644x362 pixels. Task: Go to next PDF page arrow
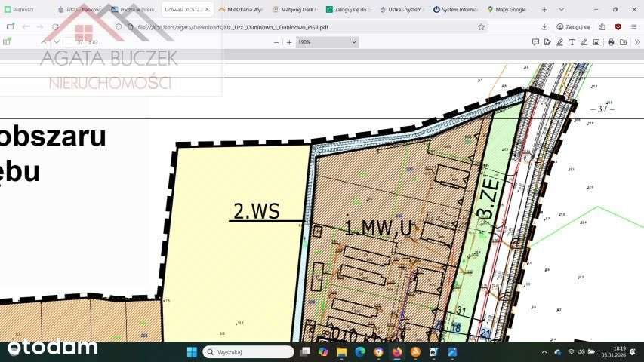point(57,42)
